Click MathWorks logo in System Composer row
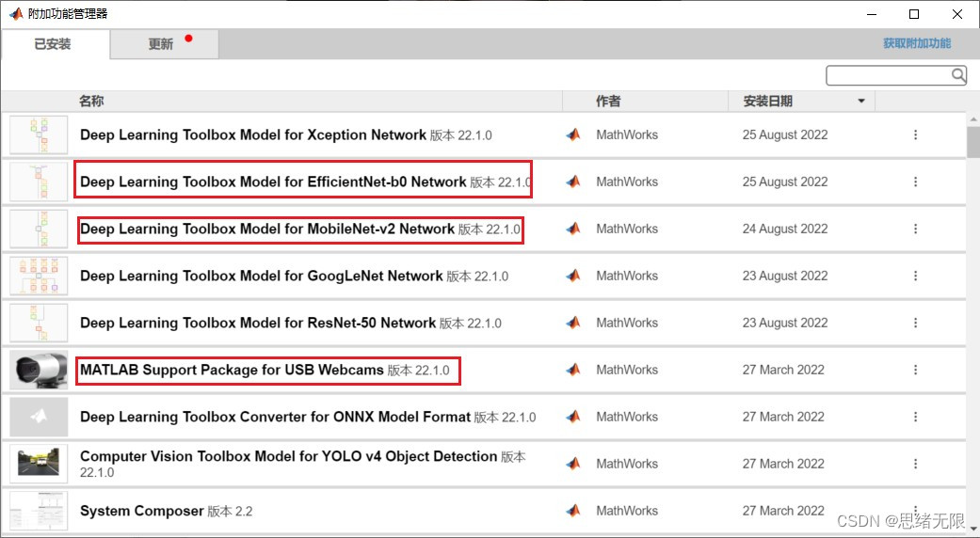Viewport: 980px width, 538px height. pyautogui.click(x=573, y=511)
